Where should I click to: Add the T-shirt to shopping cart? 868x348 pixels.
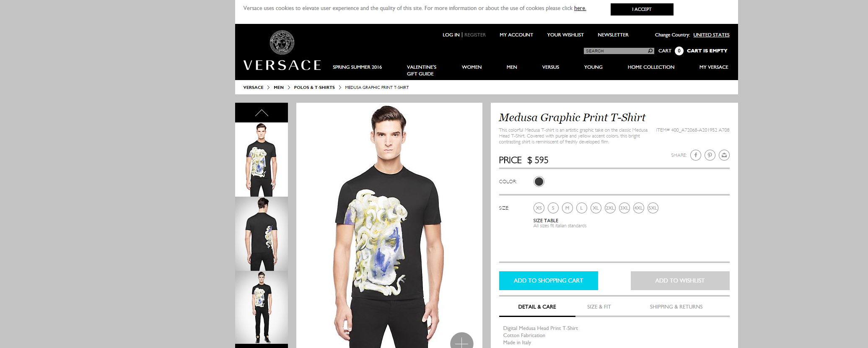click(548, 280)
